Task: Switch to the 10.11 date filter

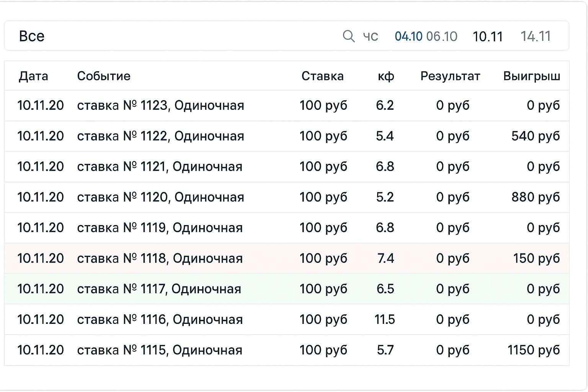Action: [x=488, y=36]
